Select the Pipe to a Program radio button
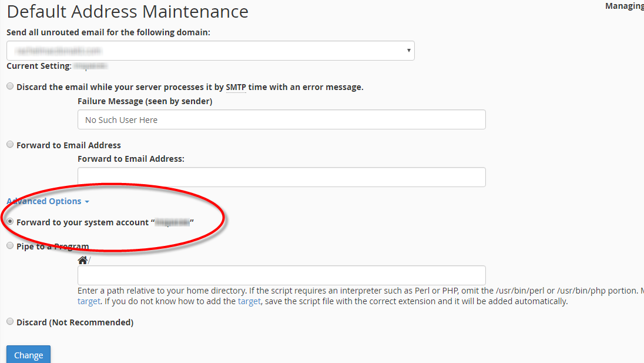The width and height of the screenshot is (644, 363). click(x=10, y=246)
